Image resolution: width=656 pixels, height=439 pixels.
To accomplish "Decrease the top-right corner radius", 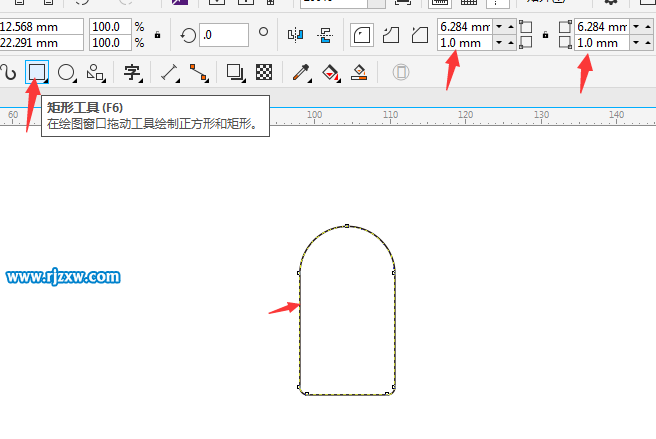I will (636, 27).
